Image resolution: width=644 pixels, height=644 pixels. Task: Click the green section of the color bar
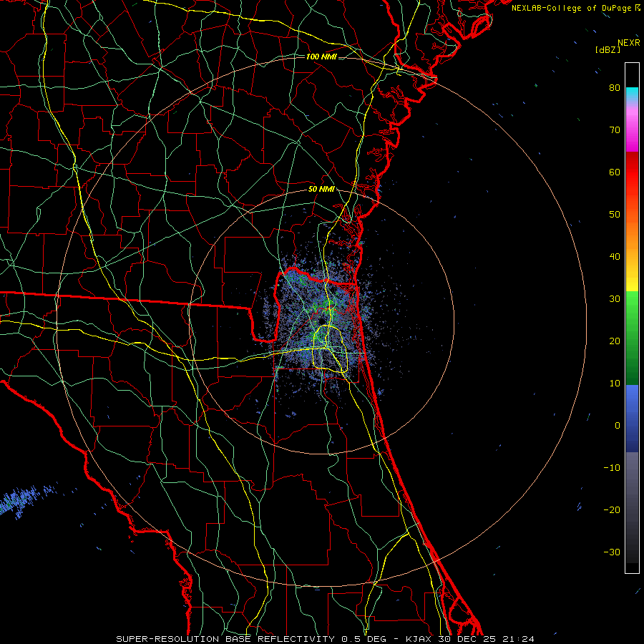632,338
